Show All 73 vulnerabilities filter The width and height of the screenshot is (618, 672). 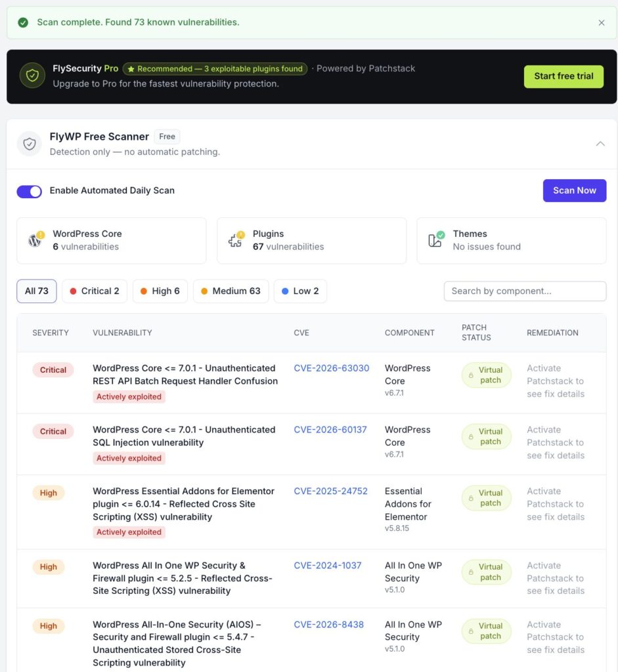pyautogui.click(x=37, y=291)
